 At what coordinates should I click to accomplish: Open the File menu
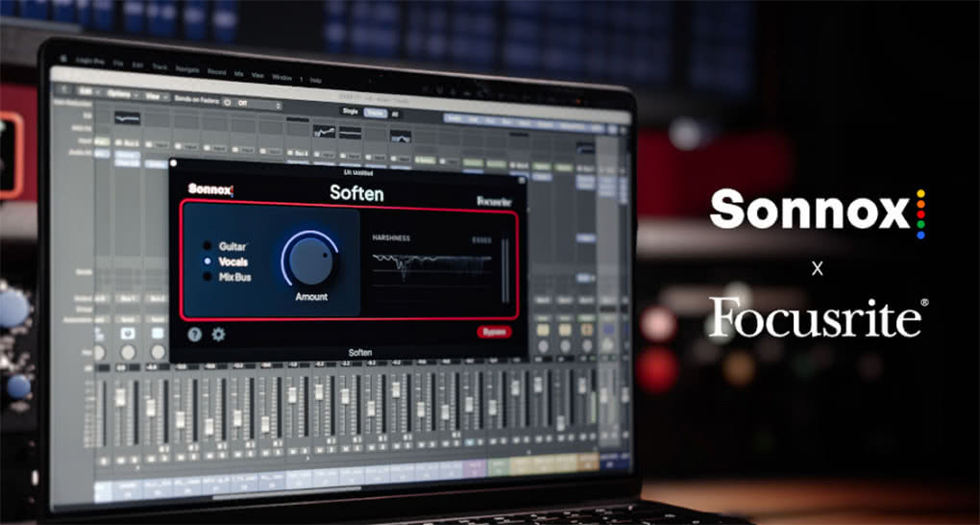click(x=118, y=63)
